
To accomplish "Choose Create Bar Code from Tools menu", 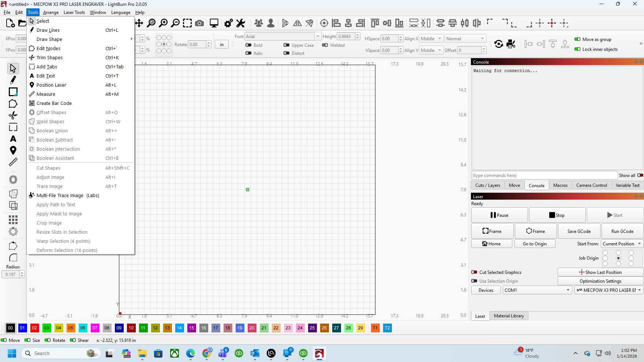I will (54, 103).
